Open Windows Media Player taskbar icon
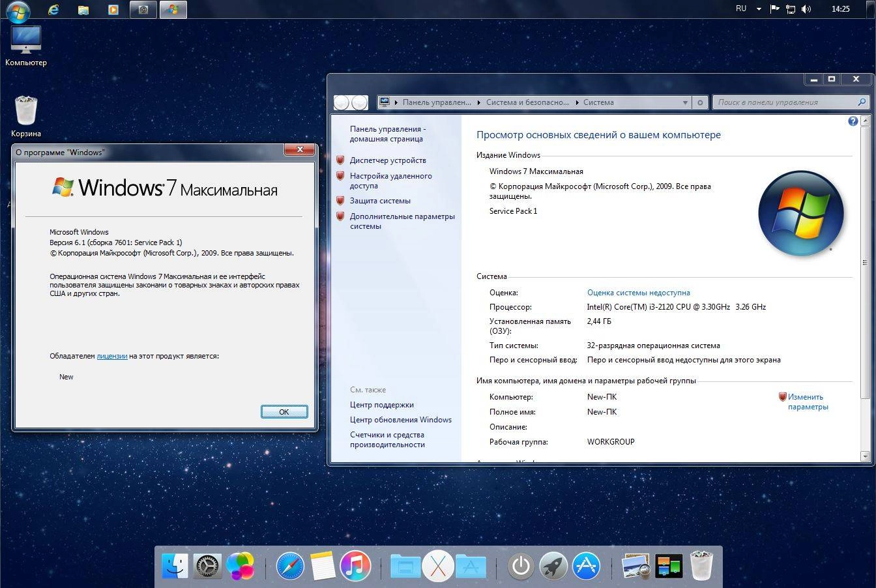Viewport: 876px width, 588px height. pos(113,10)
